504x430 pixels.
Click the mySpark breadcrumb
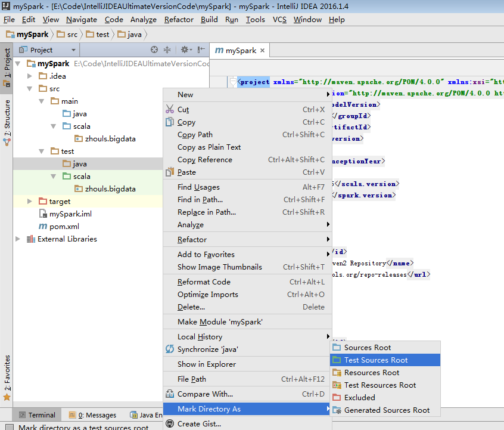pos(27,35)
